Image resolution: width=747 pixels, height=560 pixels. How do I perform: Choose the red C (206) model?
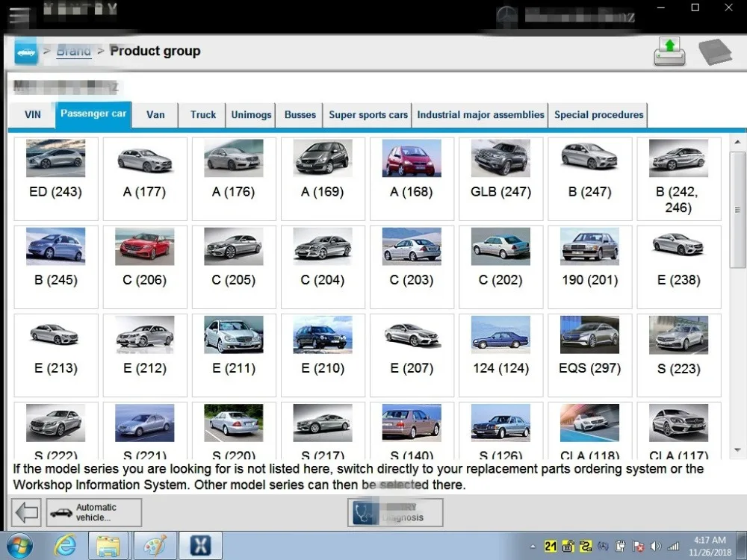click(145, 267)
